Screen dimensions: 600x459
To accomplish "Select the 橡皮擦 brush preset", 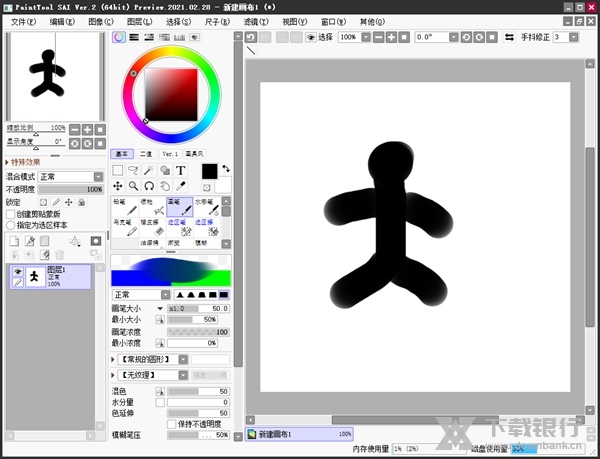I will click(149, 226).
